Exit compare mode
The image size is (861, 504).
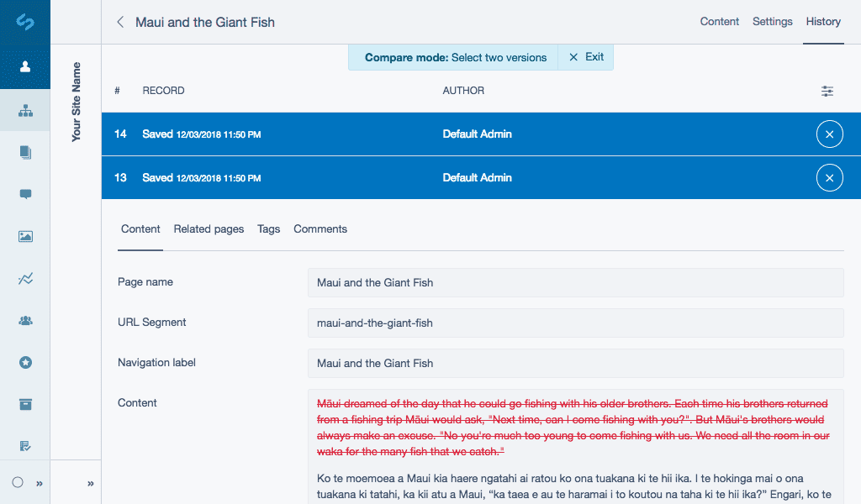[x=587, y=57]
